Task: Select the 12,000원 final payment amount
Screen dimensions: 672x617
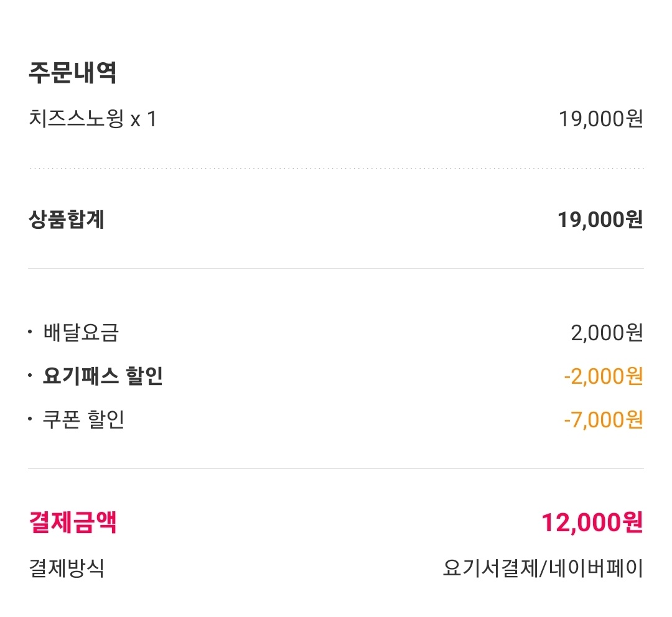Action: 592,522
